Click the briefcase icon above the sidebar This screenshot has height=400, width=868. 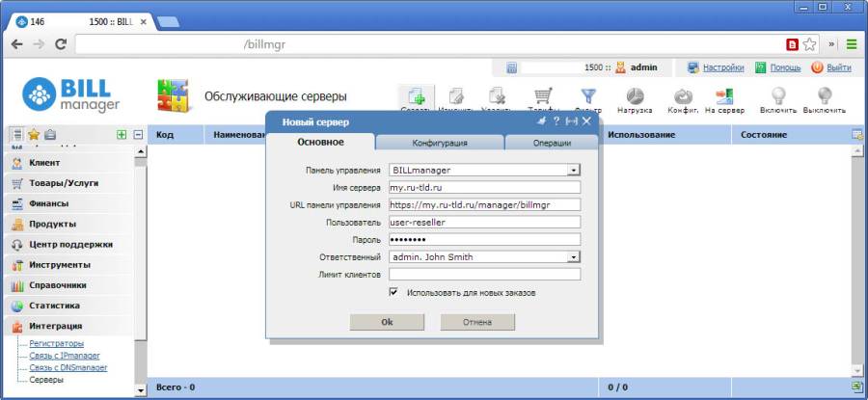click(50, 134)
